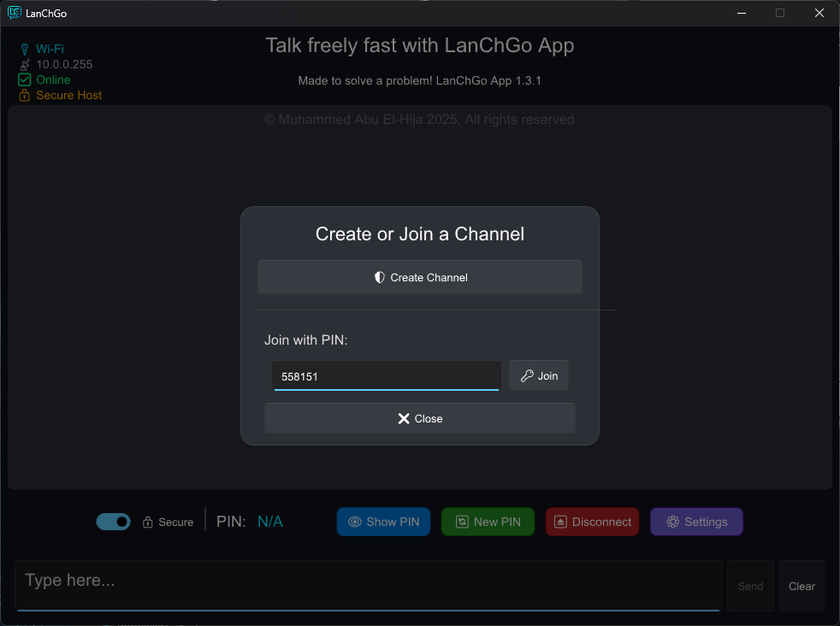The height and width of the screenshot is (626, 840).
Task: Click the Join with PIN input field
Action: [386, 375]
